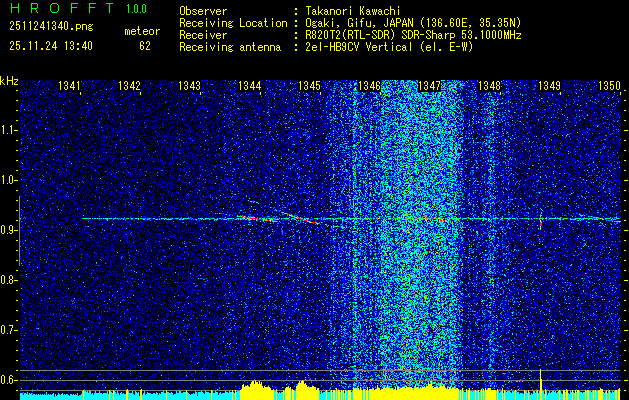Click the short red echo at 1349
The image size is (629, 400).
(541, 222)
